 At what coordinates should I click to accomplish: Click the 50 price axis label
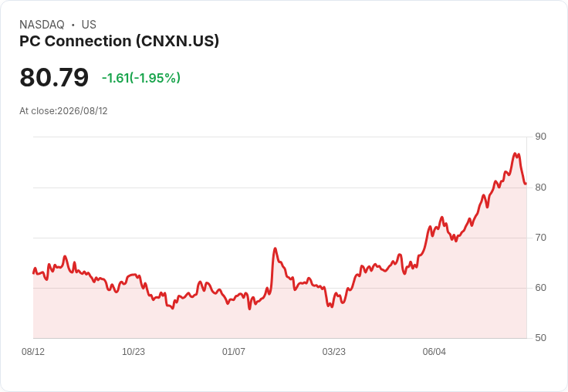[x=540, y=338]
